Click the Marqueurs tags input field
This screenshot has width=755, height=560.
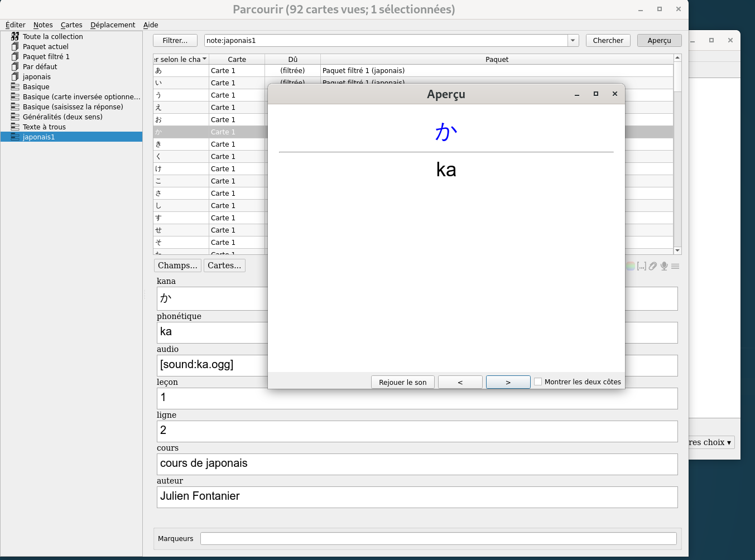click(438, 539)
